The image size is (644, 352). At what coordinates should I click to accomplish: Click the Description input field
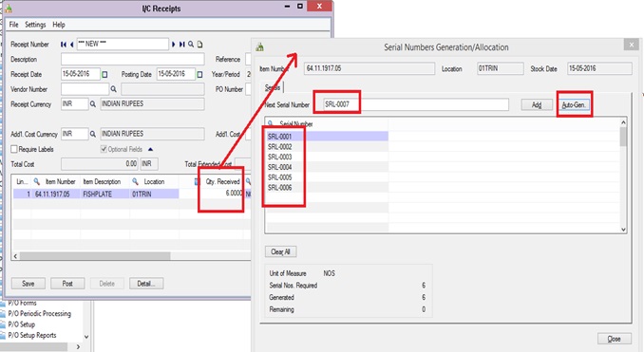coord(133,59)
